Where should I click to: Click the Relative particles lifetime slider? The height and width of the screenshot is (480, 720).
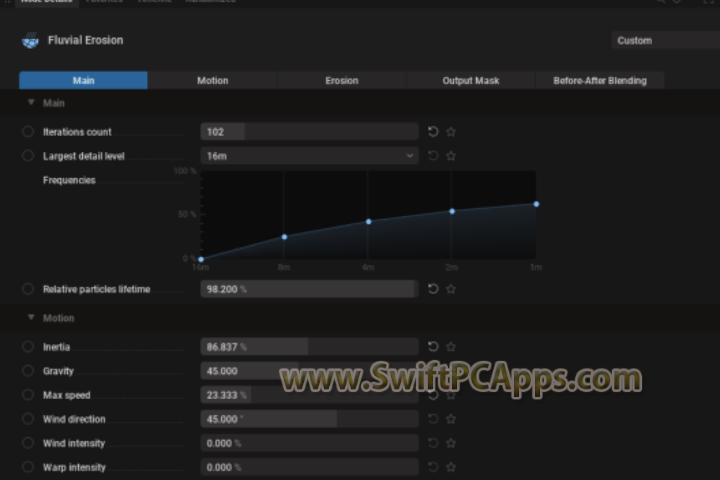pyautogui.click(x=309, y=289)
